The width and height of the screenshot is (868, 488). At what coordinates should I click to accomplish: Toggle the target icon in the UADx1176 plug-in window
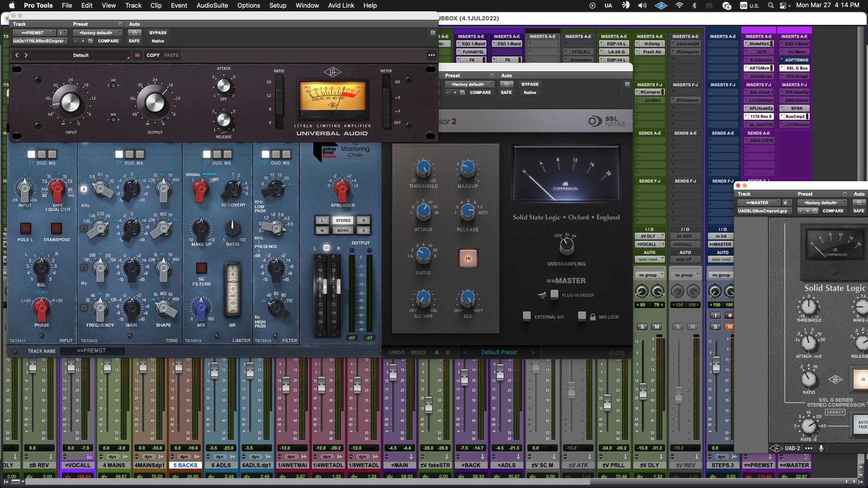pyautogui.click(x=433, y=33)
